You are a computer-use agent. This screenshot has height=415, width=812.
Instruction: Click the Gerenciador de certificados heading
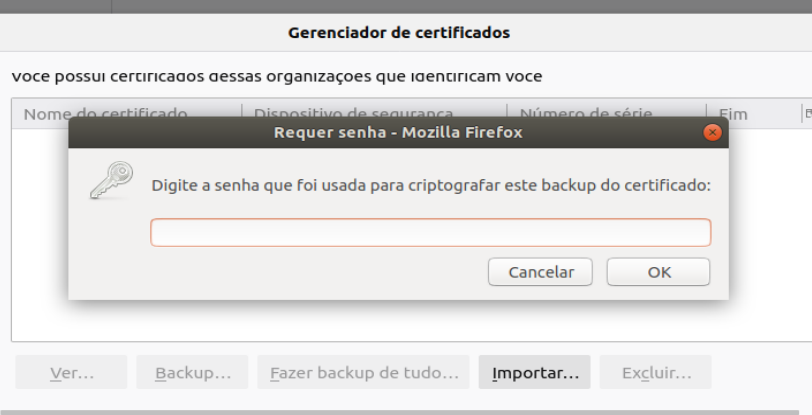399,33
